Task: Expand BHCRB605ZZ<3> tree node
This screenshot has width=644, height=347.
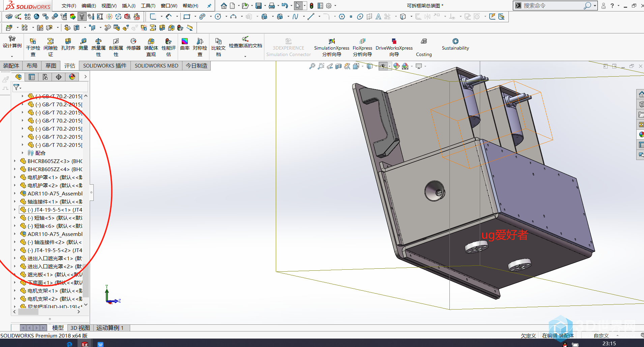Action: pos(15,161)
